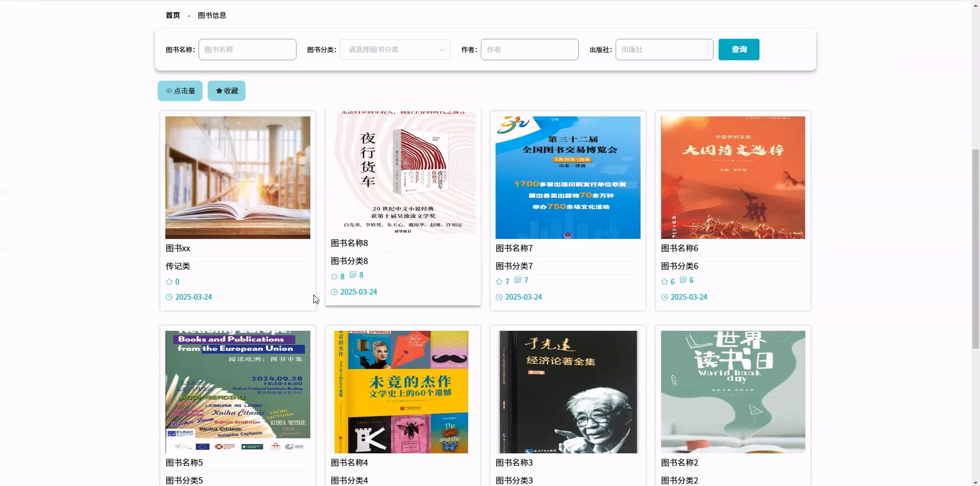Focus the 图书名称 input field
980x486 pixels.
pos(247,50)
